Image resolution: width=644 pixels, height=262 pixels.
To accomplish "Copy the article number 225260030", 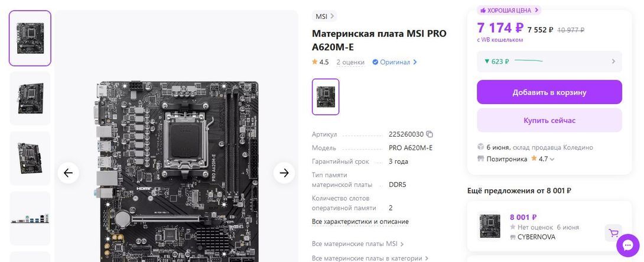I will (430, 134).
